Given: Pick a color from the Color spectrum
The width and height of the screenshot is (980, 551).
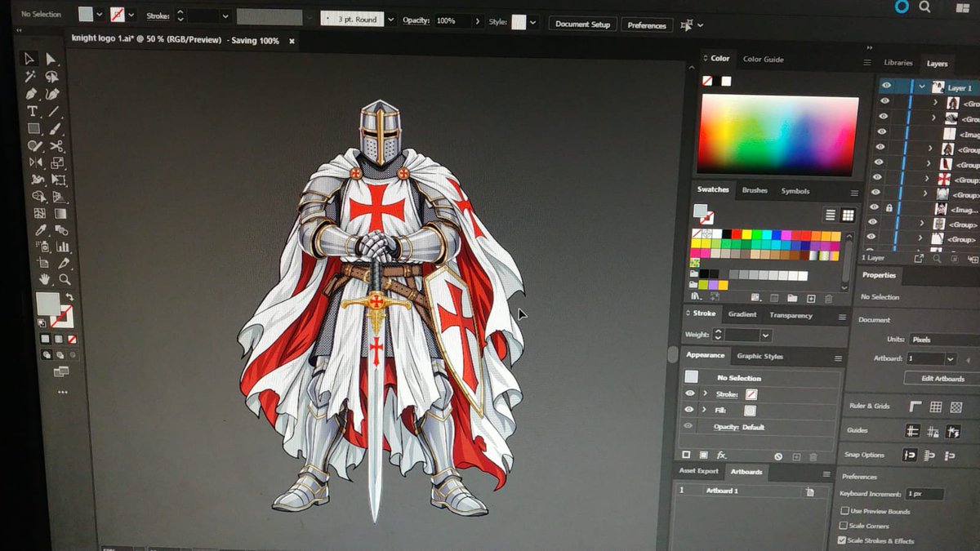Looking at the screenshot, I should point(777,133).
